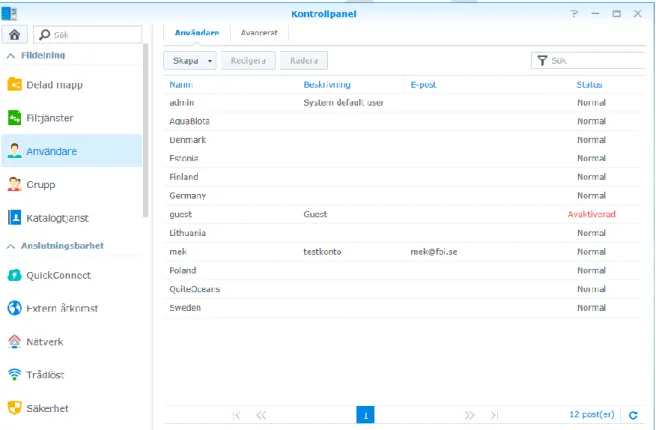Go to previous page double arrow
The height and width of the screenshot is (430, 656).
coord(261,415)
